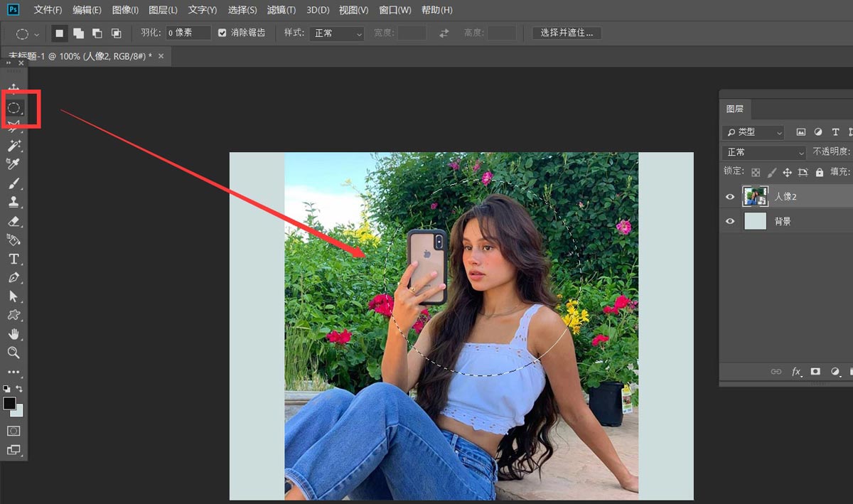
Task: Hide the 人像2 layer
Action: click(730, 197)
